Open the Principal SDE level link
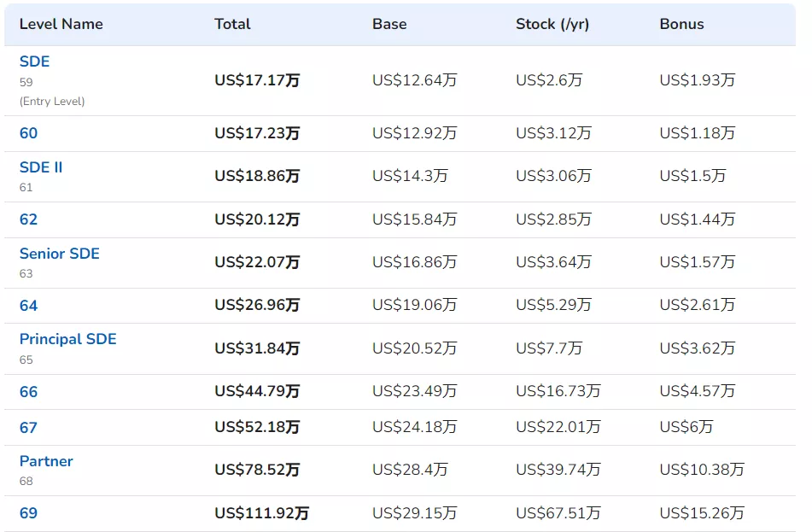This screenshot has height=532, width=812. (67, 339)
